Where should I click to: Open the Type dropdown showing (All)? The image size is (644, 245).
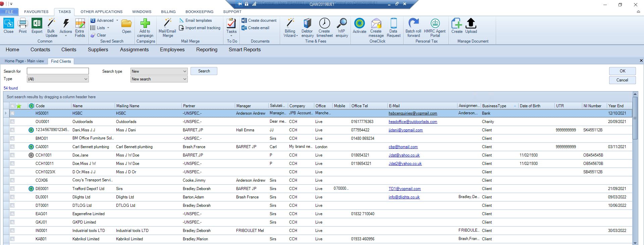pos(86,79)
